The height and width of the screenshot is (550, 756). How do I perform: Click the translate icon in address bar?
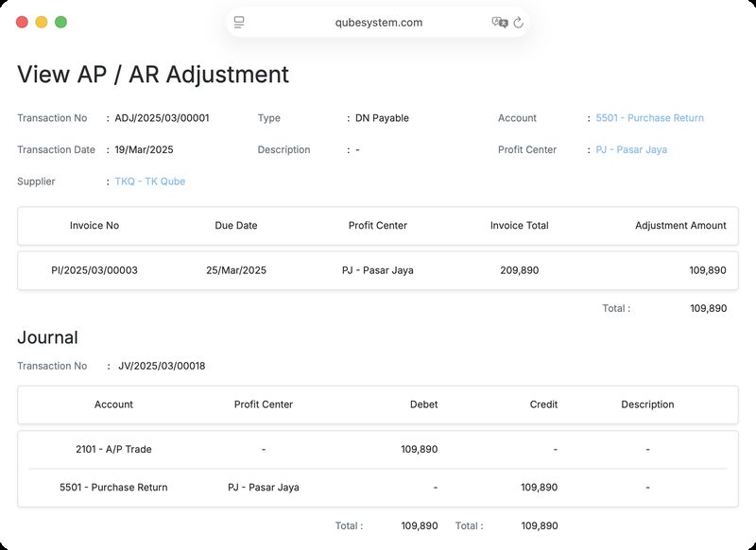[x=500, y=22]
